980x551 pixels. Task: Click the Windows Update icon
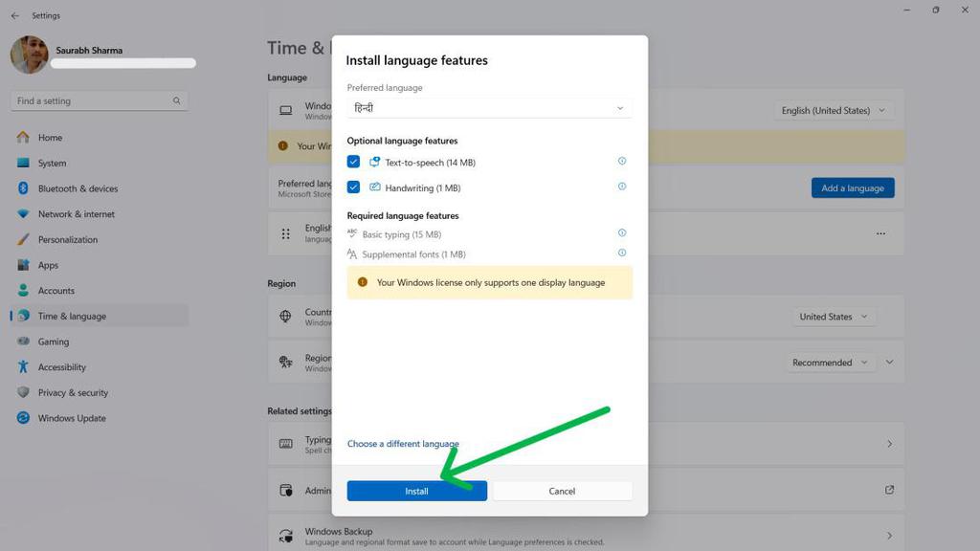coord(23,418)
